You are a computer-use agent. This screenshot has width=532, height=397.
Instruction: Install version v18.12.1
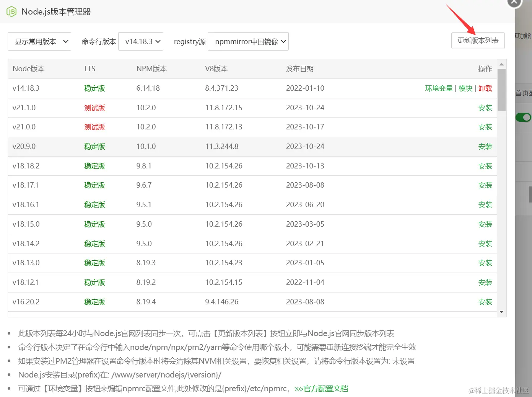click(x=485, y=282)
